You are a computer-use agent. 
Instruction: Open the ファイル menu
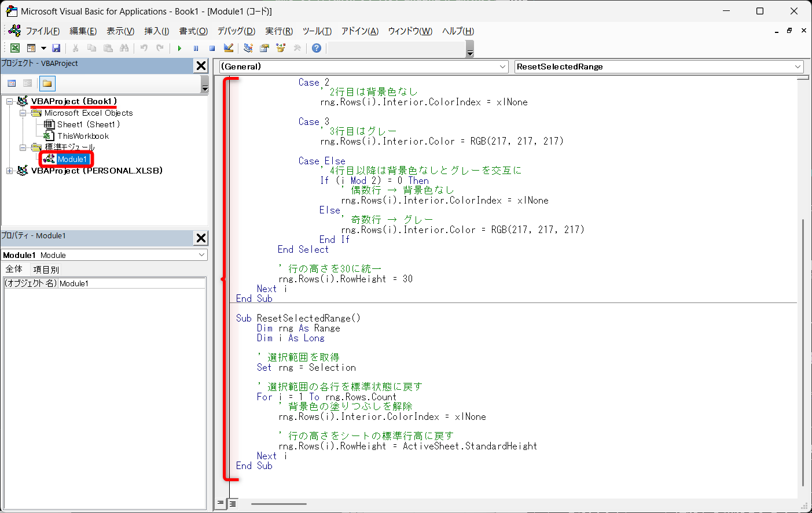42,31
